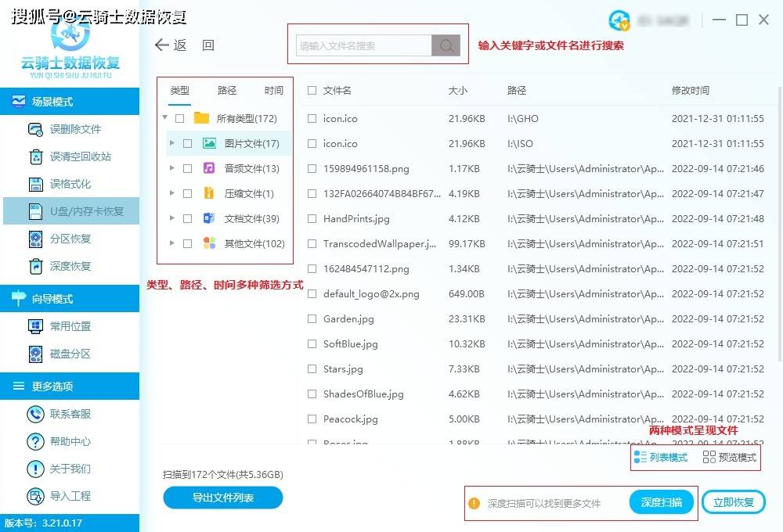Switch to the 时间 filter tab
The image size is (783, 532).
[x=273, y=90]
